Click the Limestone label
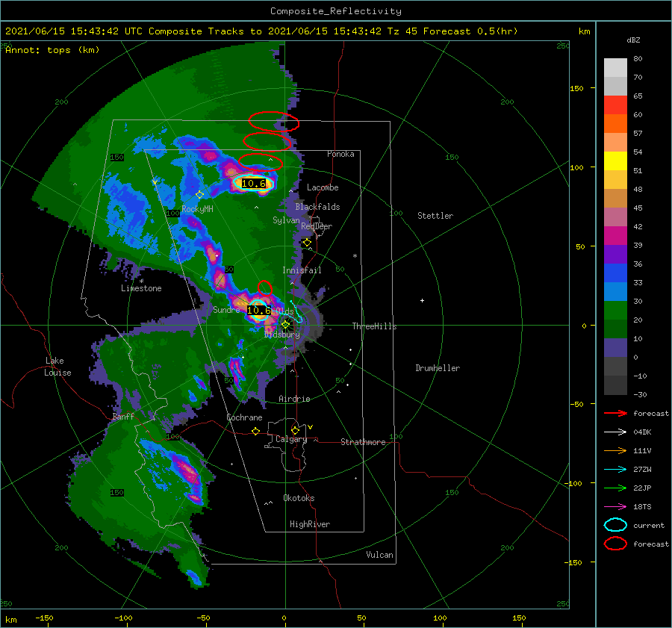 pos(141,288)
